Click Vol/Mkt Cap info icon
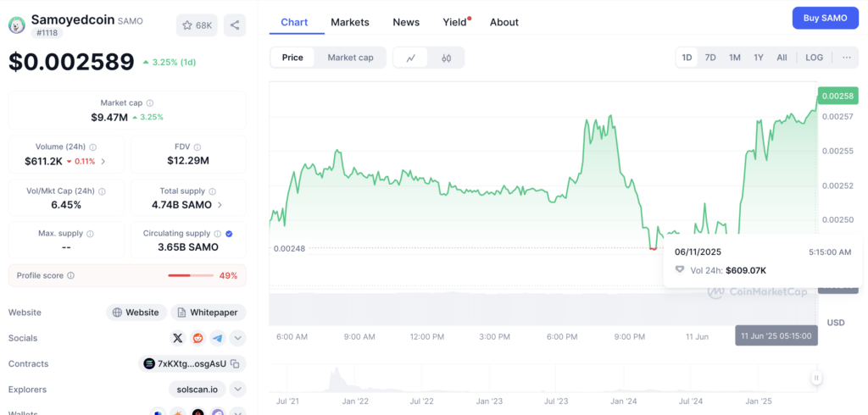Screen dimensions: 868x415 tap(102, 191)
